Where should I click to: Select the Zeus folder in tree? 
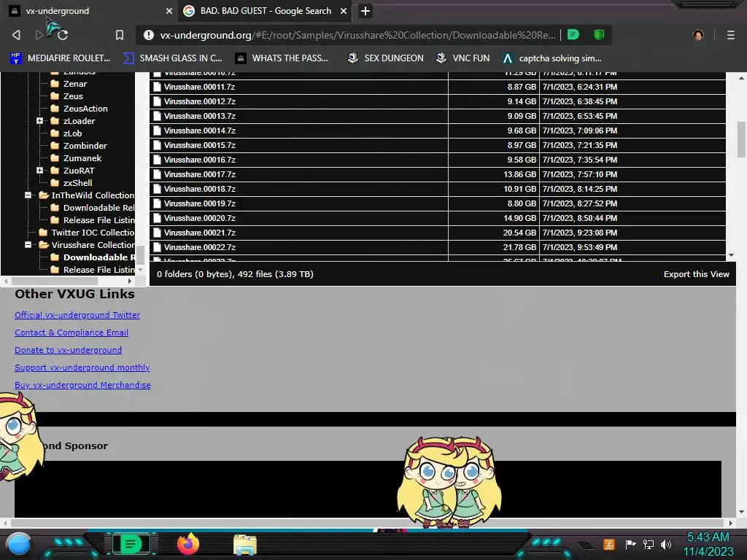click(73, 96)
